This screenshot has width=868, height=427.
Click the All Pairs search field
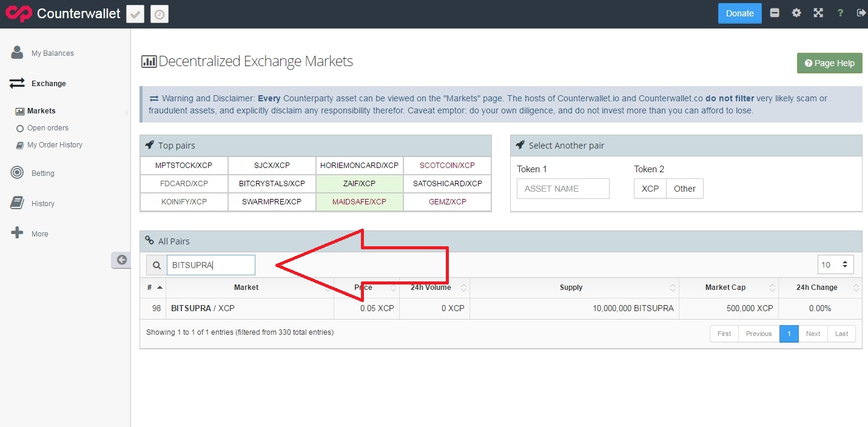211,265
